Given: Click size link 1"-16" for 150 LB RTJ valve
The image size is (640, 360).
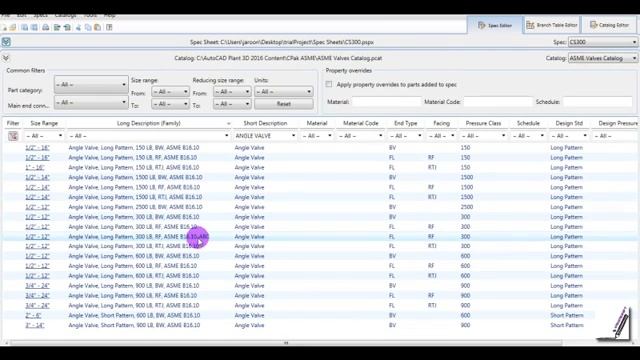Looking at the screenshot, I should tap(35, 168).
